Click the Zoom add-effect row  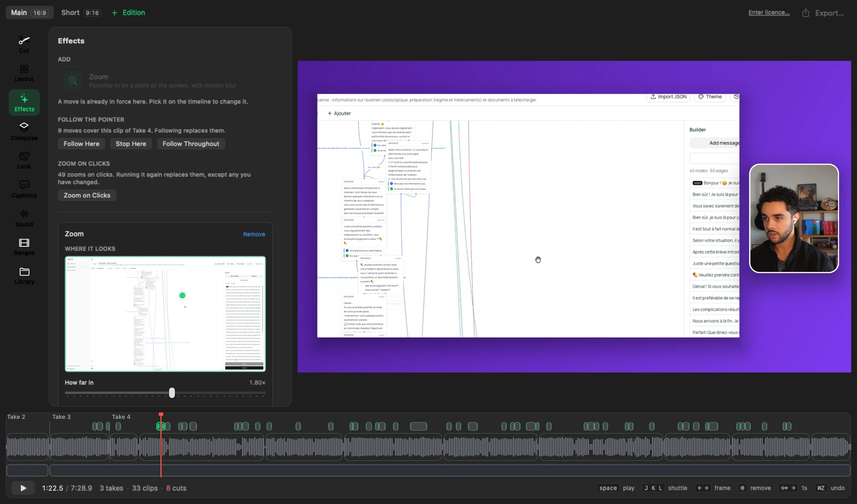pyautogui.click(x=165, y=81)
